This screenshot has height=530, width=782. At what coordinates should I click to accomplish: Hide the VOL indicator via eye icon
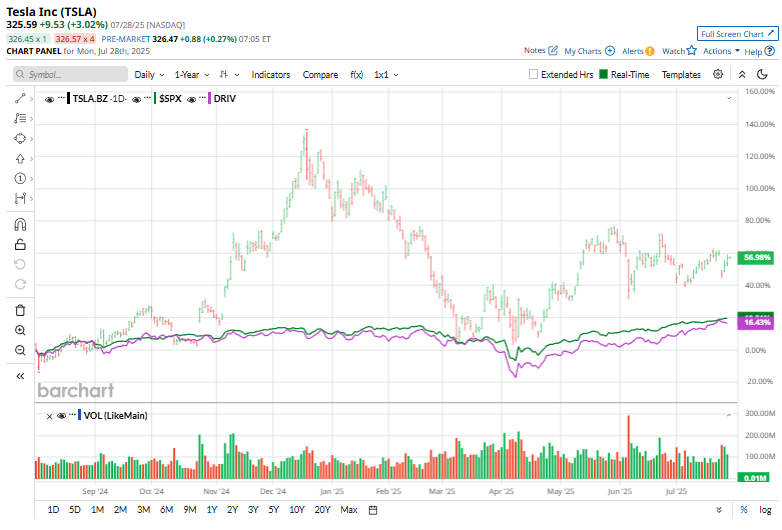tap(61, 416)
